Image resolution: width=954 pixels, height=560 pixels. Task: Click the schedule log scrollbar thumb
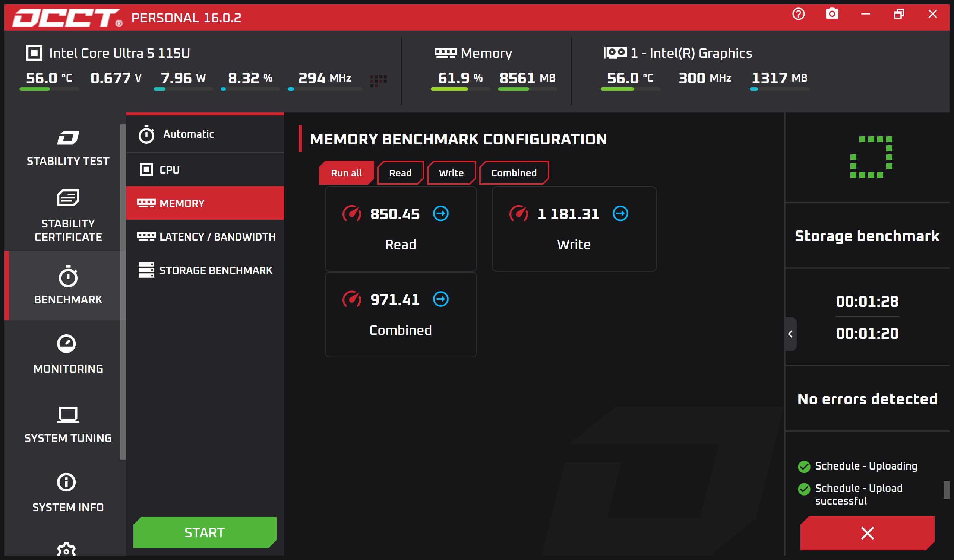(946, 490)
